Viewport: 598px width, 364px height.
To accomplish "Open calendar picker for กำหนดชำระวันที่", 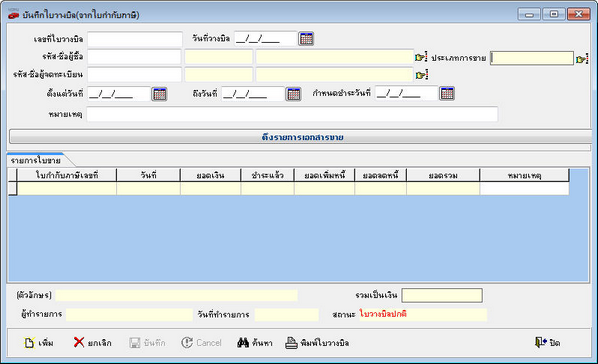I will coord(447,93).
